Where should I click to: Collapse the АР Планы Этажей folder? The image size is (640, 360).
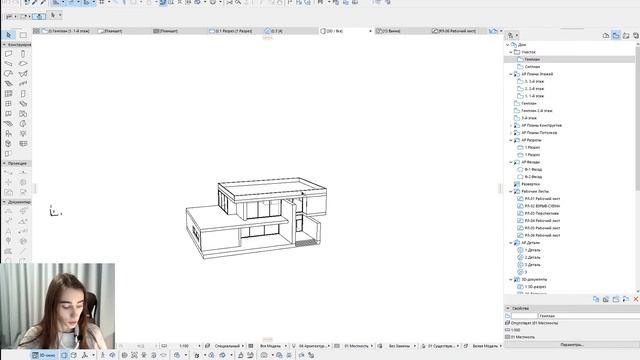click(x=511, y=74)
